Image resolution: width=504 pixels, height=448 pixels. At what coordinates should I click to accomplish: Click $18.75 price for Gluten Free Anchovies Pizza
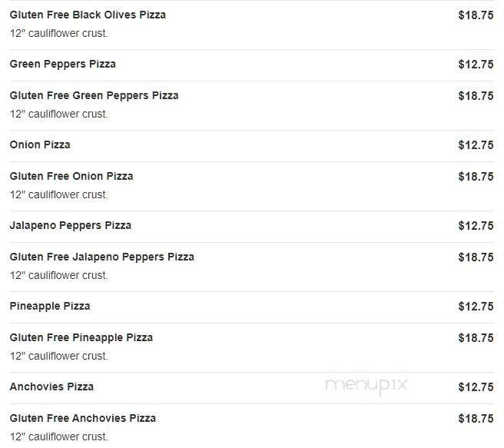click(476, 419)
